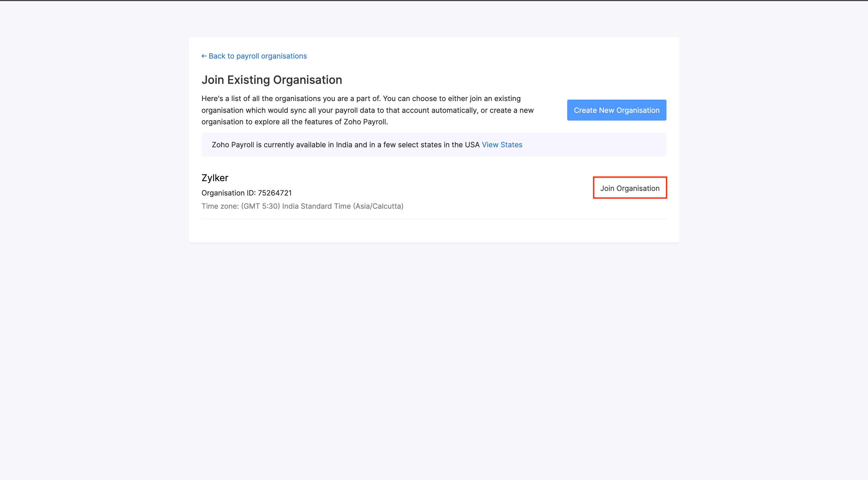Click the organisations description paragraph

pyautogui.click(x=367, y=110)
